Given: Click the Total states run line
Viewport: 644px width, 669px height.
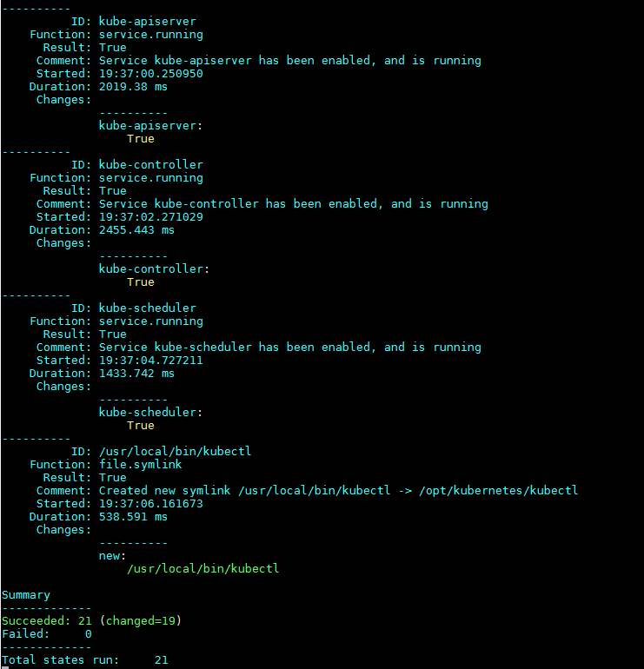Looking at the screenshot, I should point(84,659).
